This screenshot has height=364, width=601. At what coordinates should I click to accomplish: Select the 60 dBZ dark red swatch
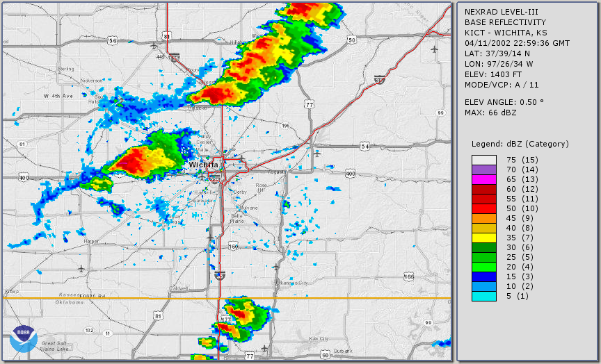click(x=483, y=190)
